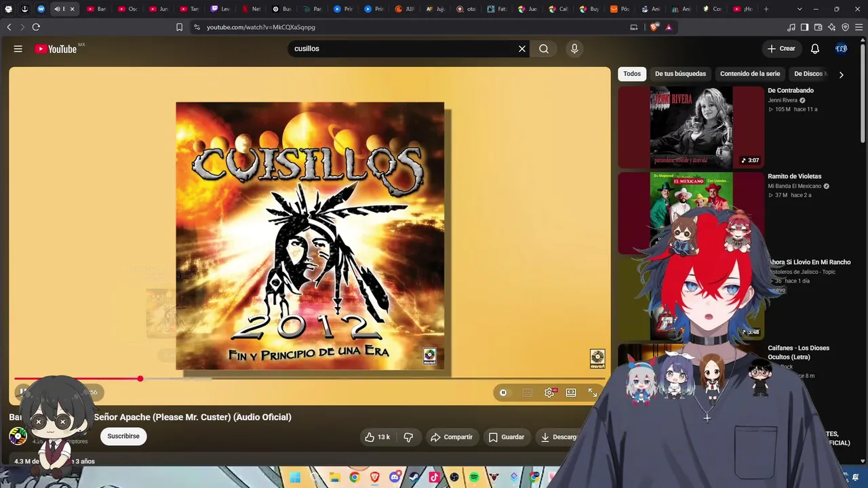The width and height of the screenshot is (868, 488).
Task: Click the Suscribirse button
Action: (x=123, y=436)
